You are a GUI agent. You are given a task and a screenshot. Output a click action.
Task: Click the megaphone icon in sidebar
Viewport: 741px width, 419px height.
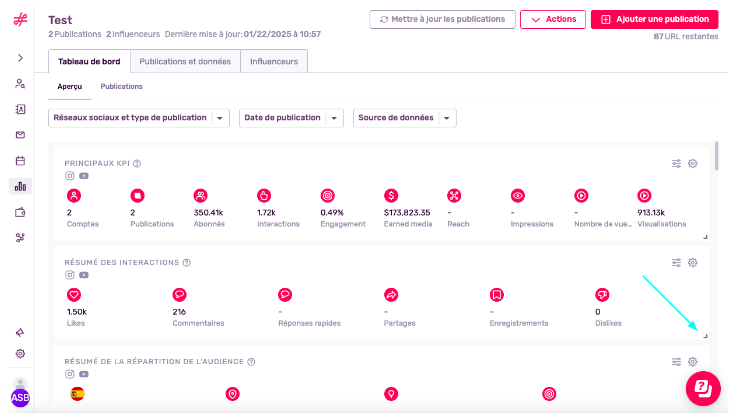[20, 333]
